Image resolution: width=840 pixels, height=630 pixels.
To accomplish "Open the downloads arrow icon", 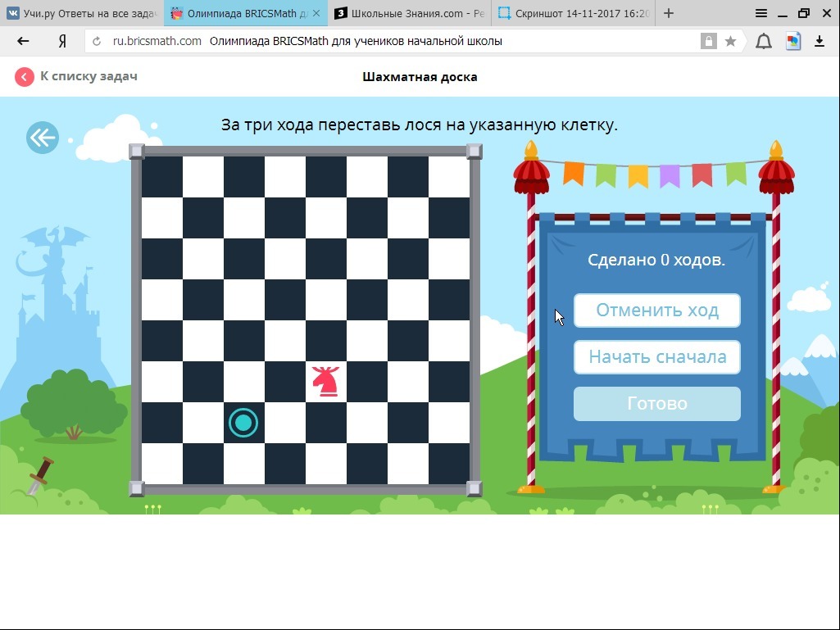I will tap(819, 41).
